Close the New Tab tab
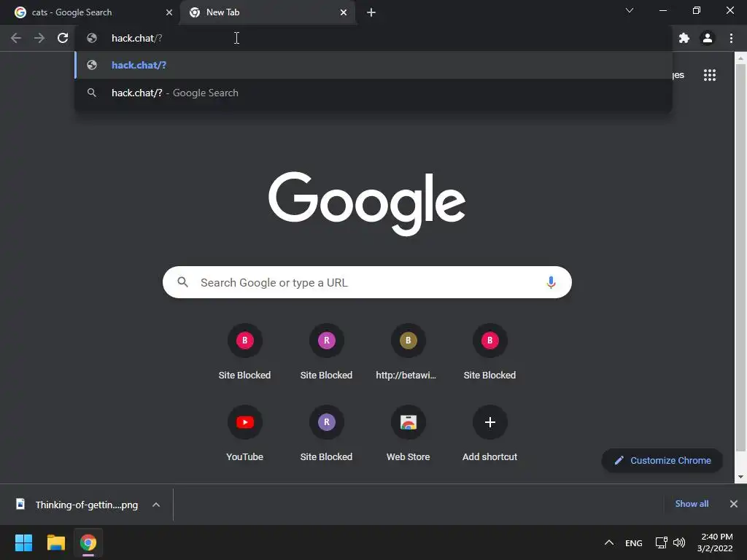 [344, 12]
